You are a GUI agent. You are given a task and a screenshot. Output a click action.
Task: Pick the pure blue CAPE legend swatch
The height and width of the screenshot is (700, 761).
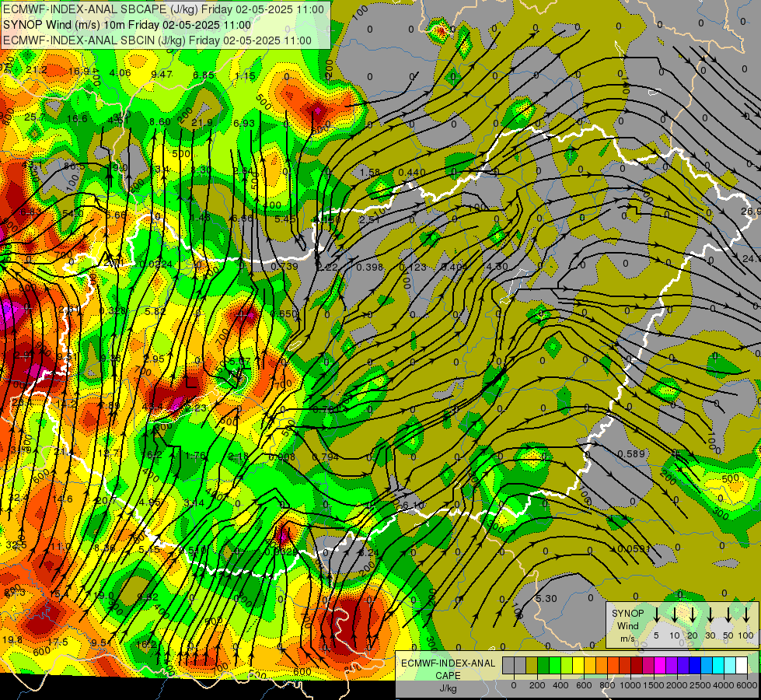696,665
